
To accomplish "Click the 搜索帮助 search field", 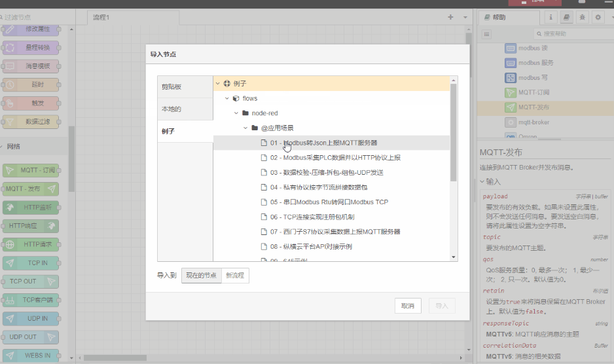I will click(574, 34).
